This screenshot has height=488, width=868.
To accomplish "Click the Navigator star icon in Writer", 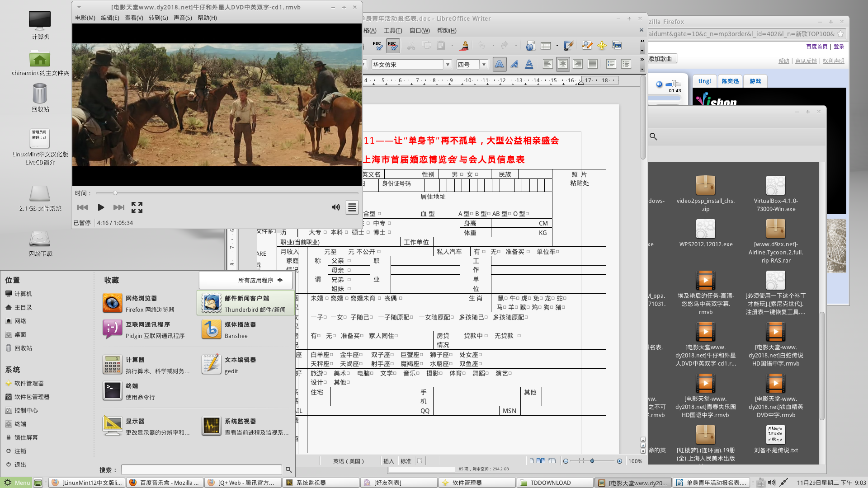I will click(602, 45).
